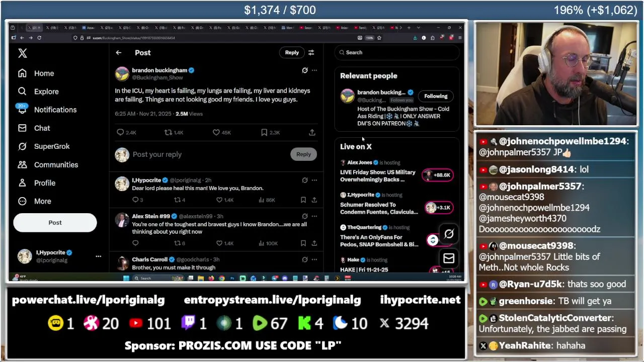644x362 pixels.
Task: Open three-dot menu on Alex Stein's reply
Action: 314,216
